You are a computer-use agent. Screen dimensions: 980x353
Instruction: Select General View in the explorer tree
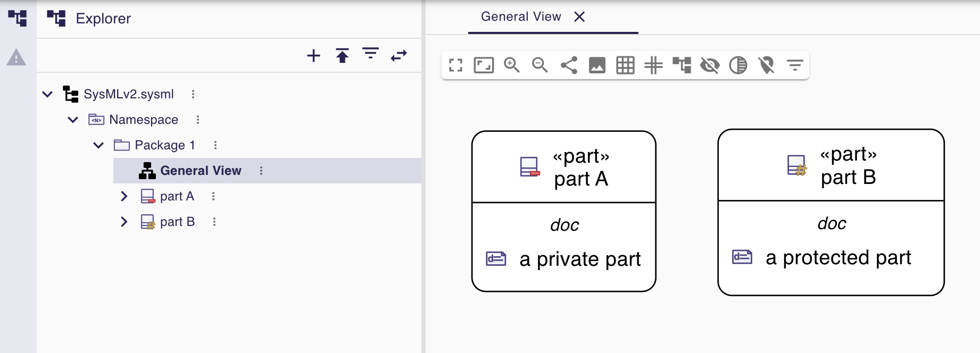[x=201, y=171]
